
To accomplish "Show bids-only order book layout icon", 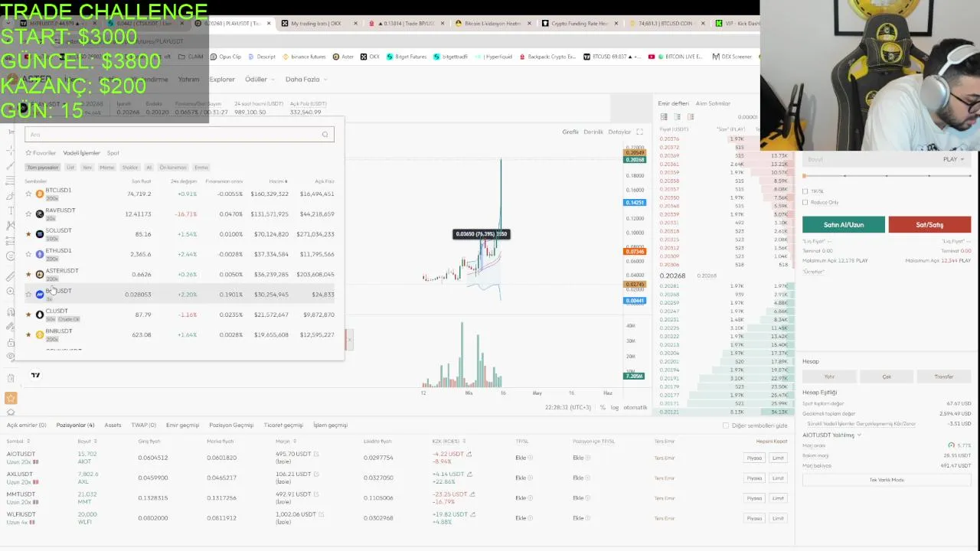I will [x=677, y=117].
